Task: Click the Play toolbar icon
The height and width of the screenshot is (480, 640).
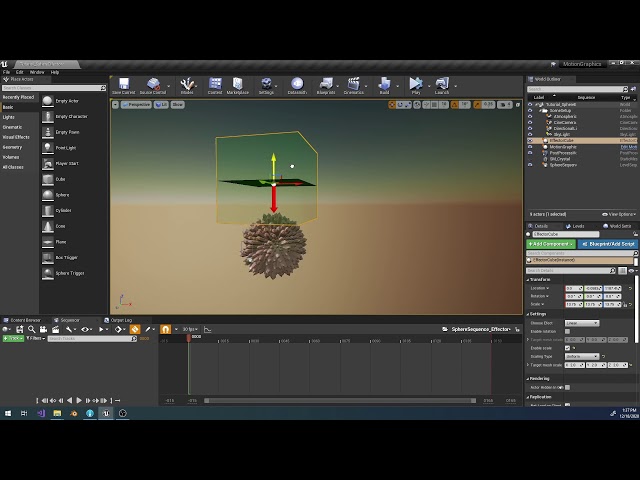Action: coord(416,84)
